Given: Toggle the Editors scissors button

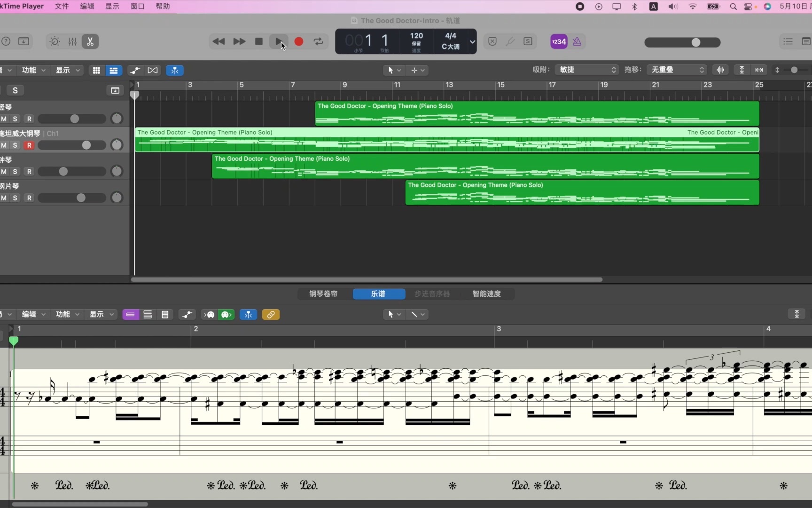Looking at the screenshot, I should click(90, 41).
